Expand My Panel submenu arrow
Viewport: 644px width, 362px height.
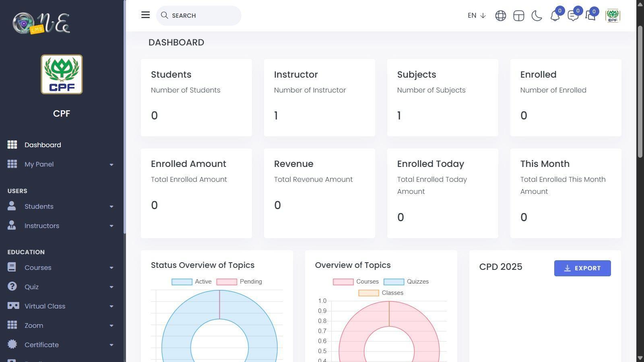pyautogui.click(x=111, y=165)
